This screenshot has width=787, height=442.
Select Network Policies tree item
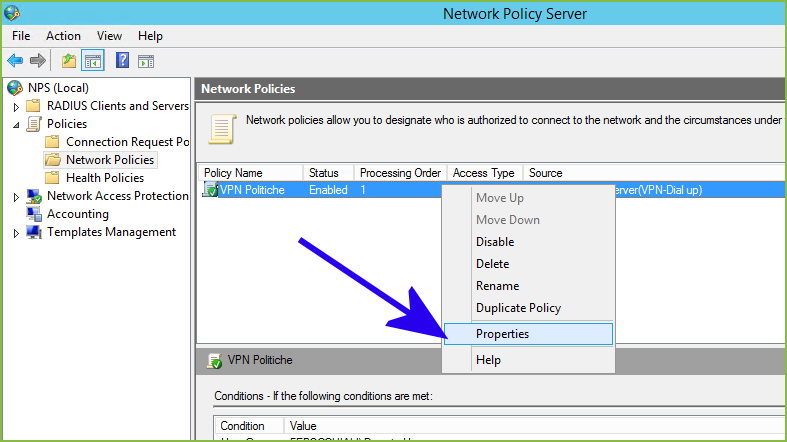[x=110, y=160]
